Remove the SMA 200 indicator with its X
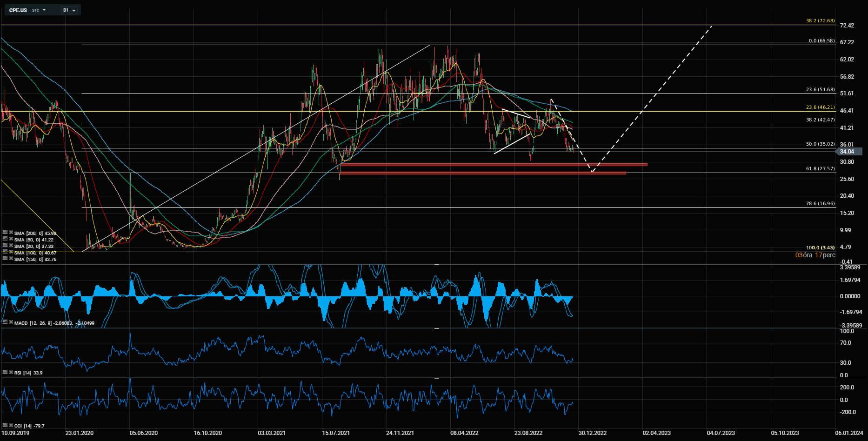This screenshot has width=868, height=441. 11,232
